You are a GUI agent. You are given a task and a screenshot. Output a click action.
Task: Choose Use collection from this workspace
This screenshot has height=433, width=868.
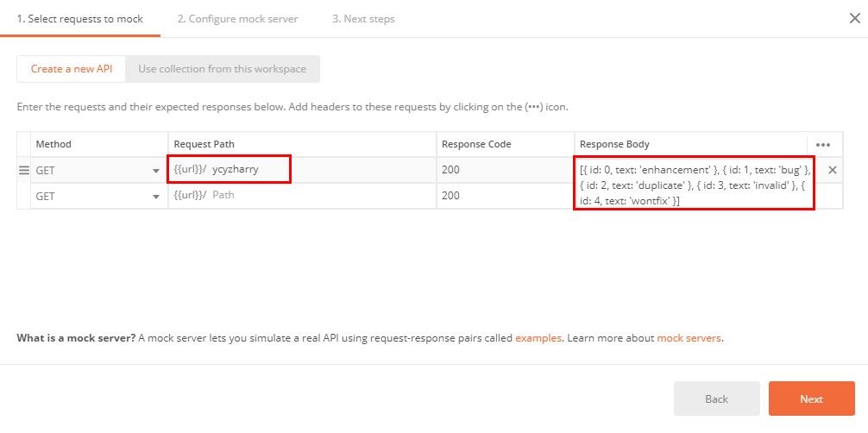click(x=222, y=69)
